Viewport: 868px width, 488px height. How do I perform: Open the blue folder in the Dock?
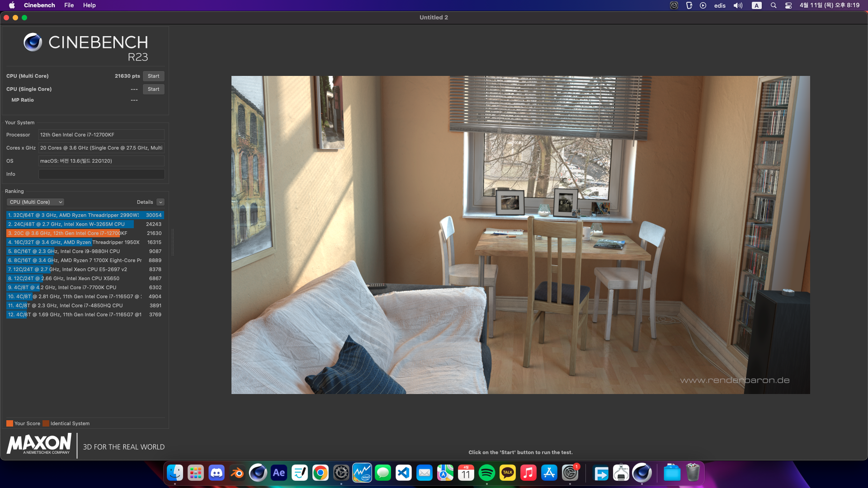[x=672, y=473]
